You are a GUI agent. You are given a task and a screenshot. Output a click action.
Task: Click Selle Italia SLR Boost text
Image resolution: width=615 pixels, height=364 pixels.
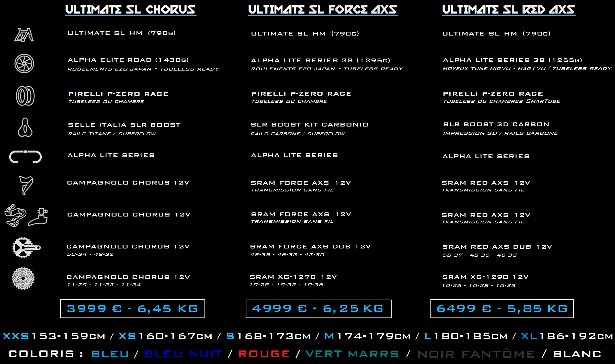tap(124, 125)
